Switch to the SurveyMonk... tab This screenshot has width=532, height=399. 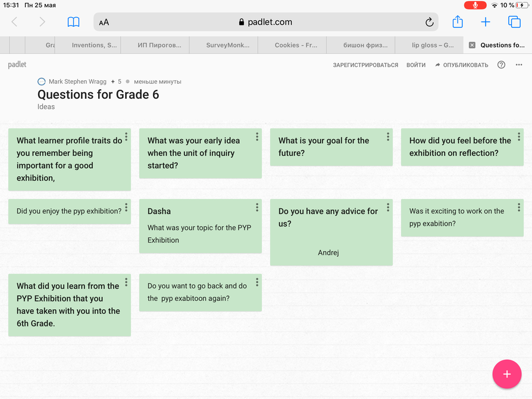(x=228, y=45)
